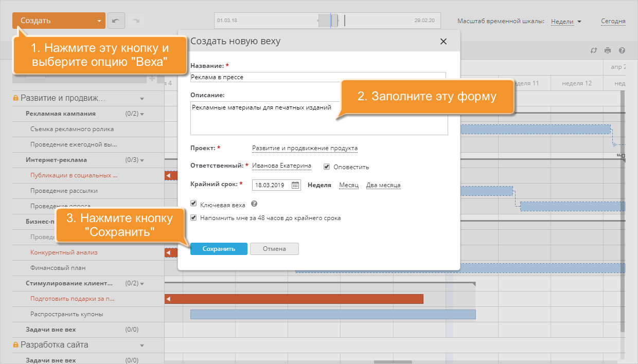638x364 pixels.
Task: Collapse the Рекламная кампания milestone
Action: [142, 114]
